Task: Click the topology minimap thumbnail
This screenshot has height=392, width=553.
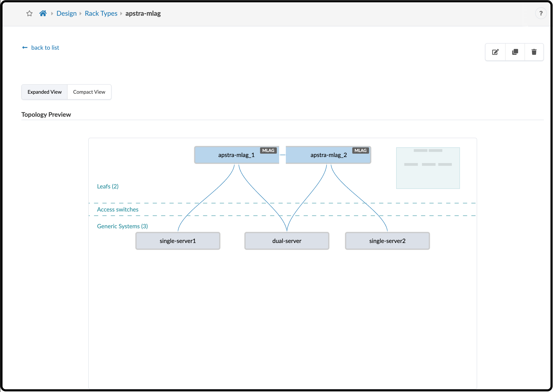Action: click(428, 168)
